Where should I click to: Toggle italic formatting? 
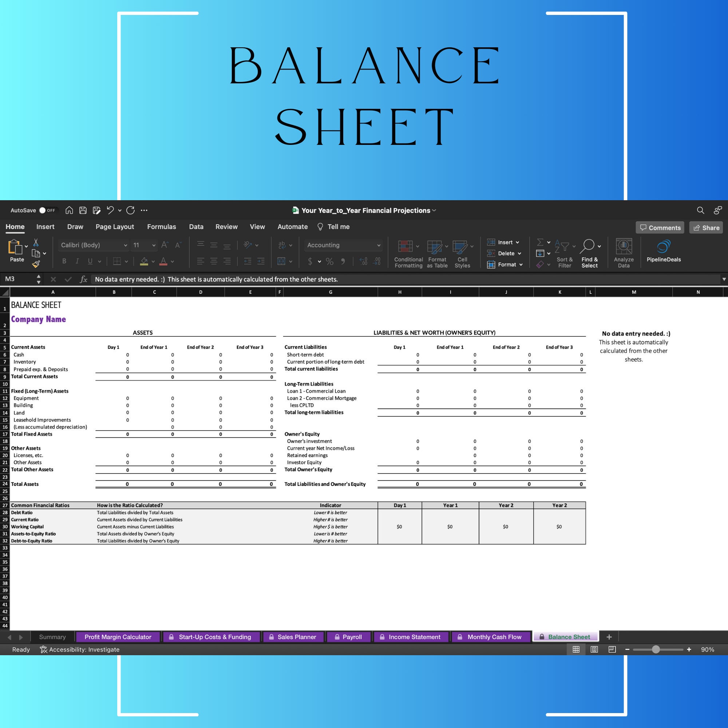77,261
